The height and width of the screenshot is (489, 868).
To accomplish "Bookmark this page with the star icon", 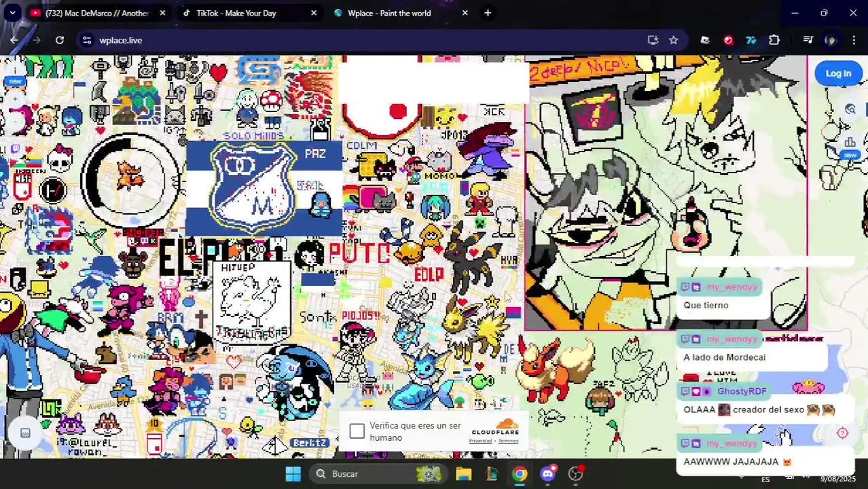I will click(673, 40).
